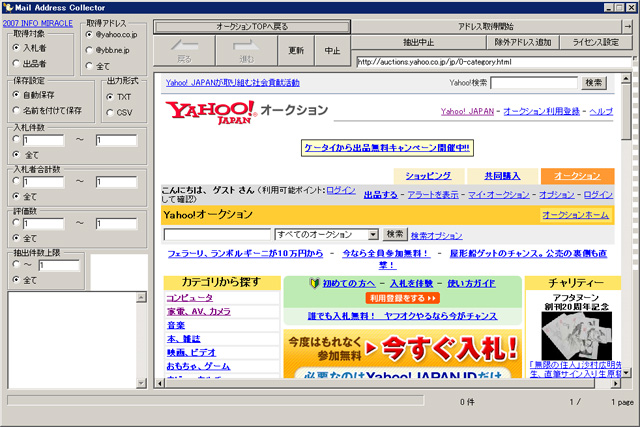Open the charity item thumbnail image
The image size is (640, 427).
coord(571,330)
